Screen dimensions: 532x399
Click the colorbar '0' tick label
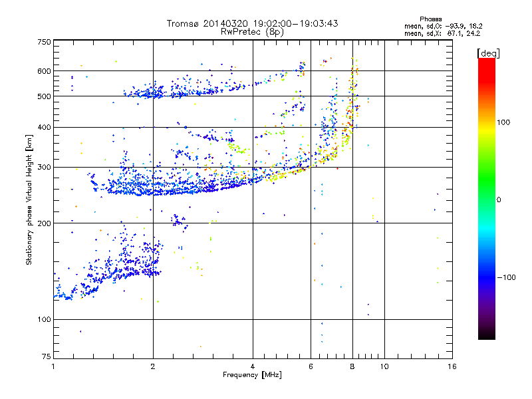pyautogui.click(x=499, y=200)
